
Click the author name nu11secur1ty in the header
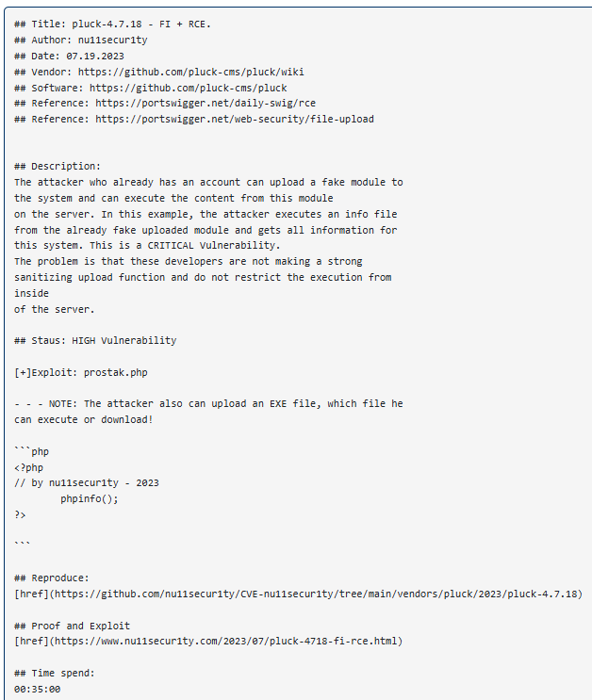coord(112,40)
